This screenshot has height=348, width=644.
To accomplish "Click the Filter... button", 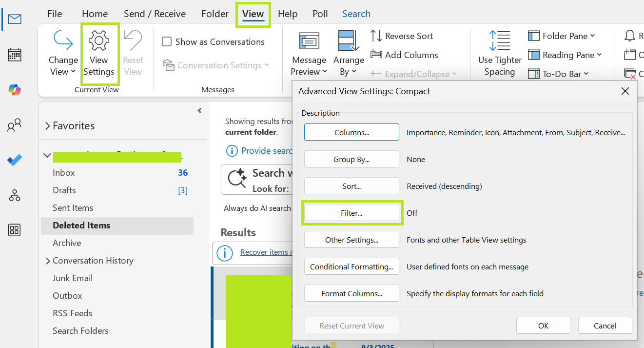I will (351, 213).
